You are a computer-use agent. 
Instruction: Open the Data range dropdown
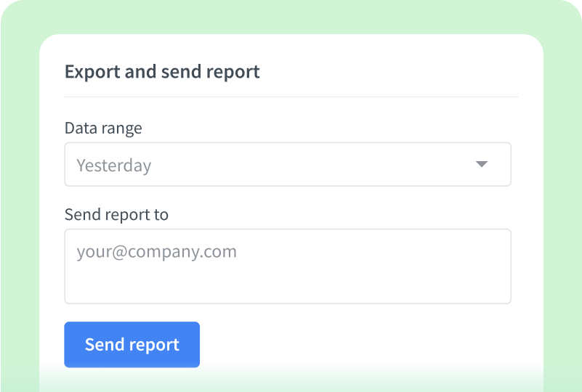[287, 165]
